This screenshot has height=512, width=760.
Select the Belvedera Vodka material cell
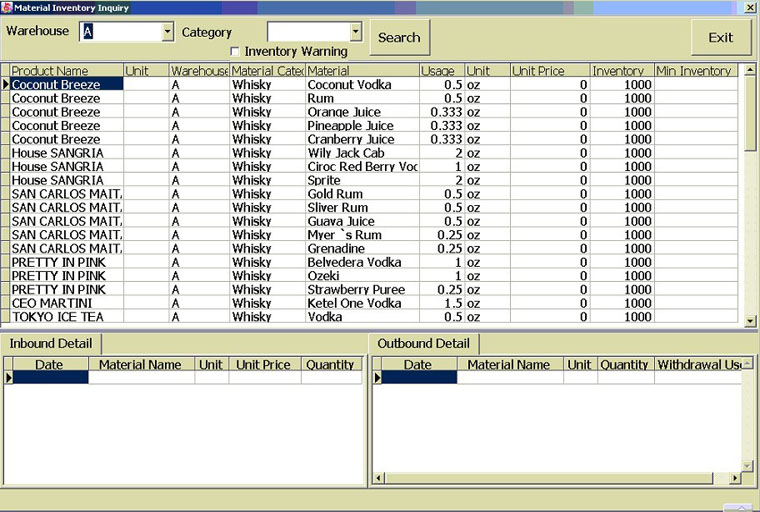point(363,262)
